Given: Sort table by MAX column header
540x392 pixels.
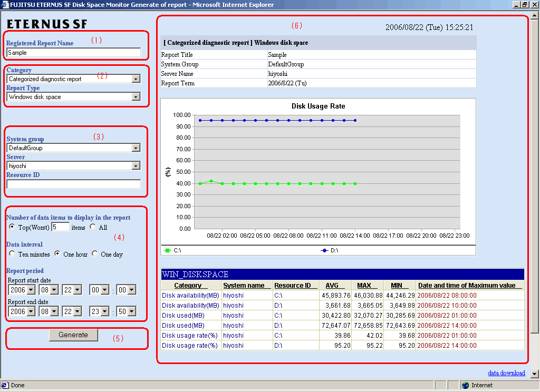Looking at the screenshot, I should pos(364,286).
